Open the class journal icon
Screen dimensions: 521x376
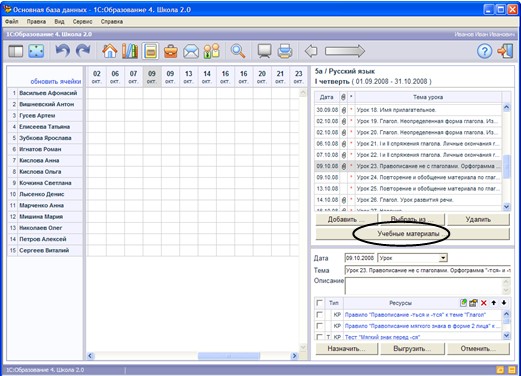coord(150,51)
